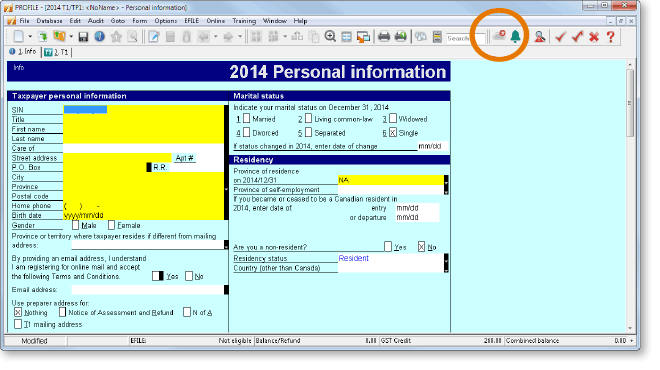Click in the toolbar Search field
Image resolution: width=660 pixels, height=370 pixels.
click(466, 38)
